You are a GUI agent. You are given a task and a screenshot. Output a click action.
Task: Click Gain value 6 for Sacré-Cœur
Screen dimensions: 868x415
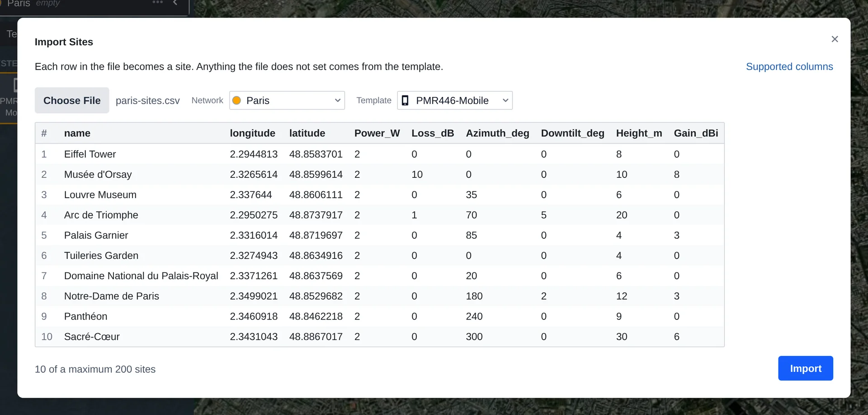[677, 337]
